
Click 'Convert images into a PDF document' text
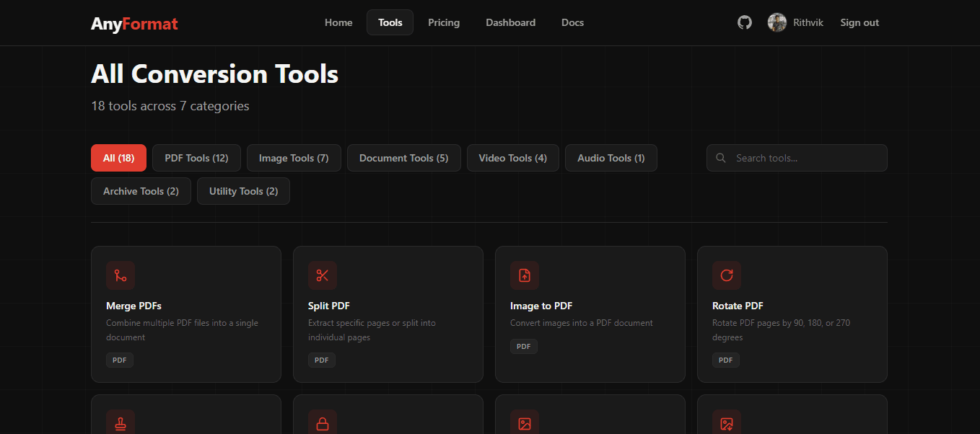click(x=582, y=323)
